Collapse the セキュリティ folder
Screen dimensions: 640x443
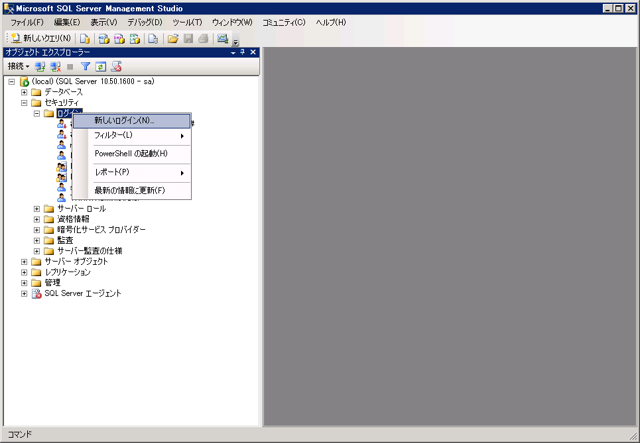[x=24, y=103]
